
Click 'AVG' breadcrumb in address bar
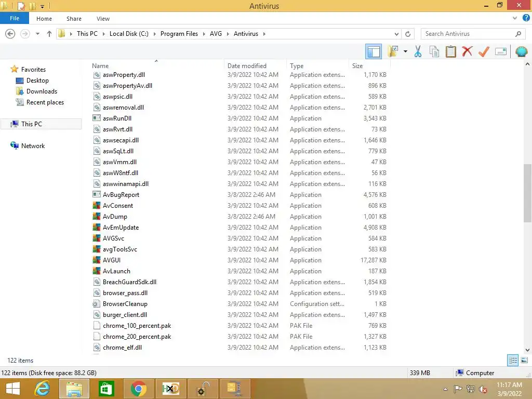[x=216, y=34]
